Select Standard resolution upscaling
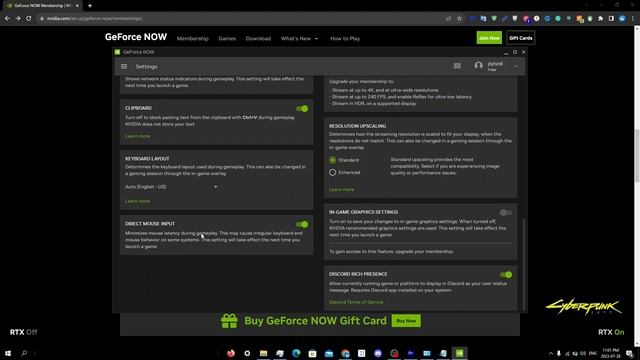The width and height of the screenshot is (640, 360). 333,160
